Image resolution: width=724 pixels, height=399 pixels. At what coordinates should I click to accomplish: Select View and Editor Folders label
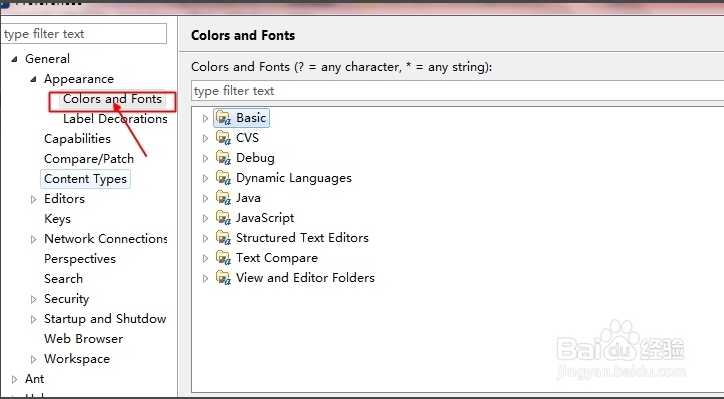tap(305, 278)
